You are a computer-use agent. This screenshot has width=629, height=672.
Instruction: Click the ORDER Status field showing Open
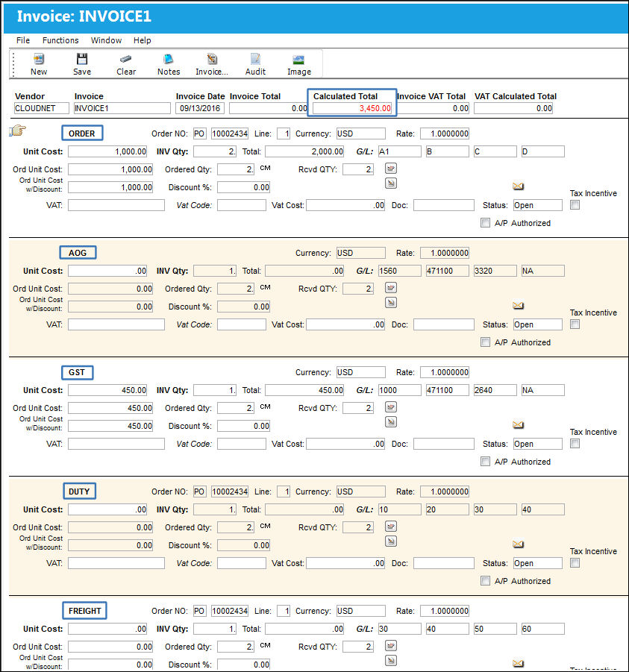538,205
